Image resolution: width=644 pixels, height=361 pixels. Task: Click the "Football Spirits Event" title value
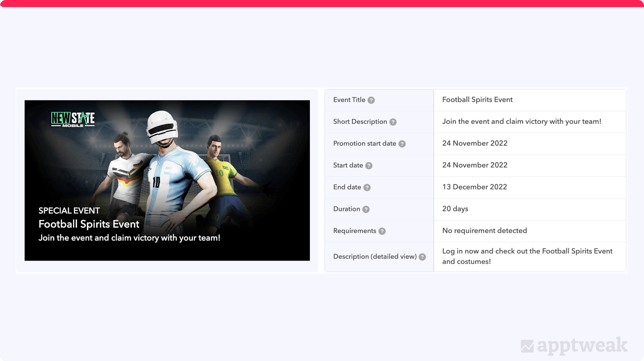click(477, 100)
